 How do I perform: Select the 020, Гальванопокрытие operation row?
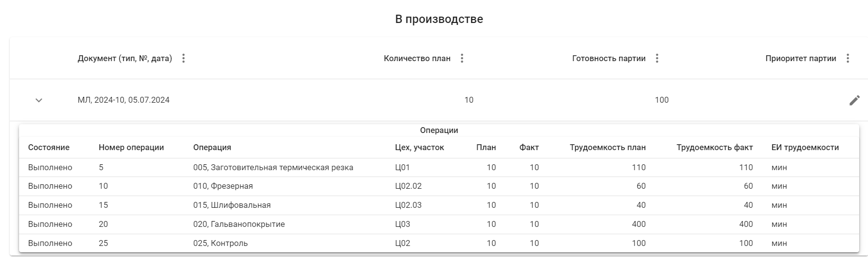(239, 224)
